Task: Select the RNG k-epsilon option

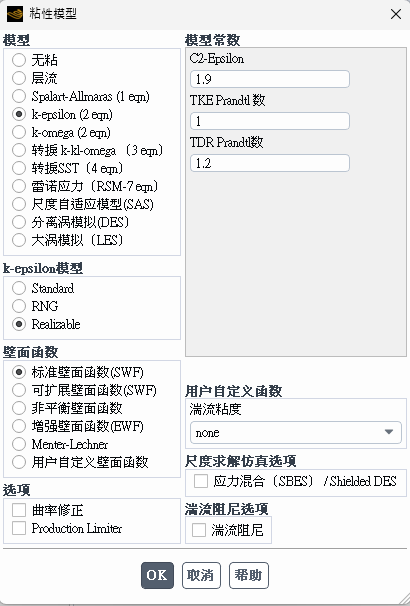Action: click(x=19, y=306)
